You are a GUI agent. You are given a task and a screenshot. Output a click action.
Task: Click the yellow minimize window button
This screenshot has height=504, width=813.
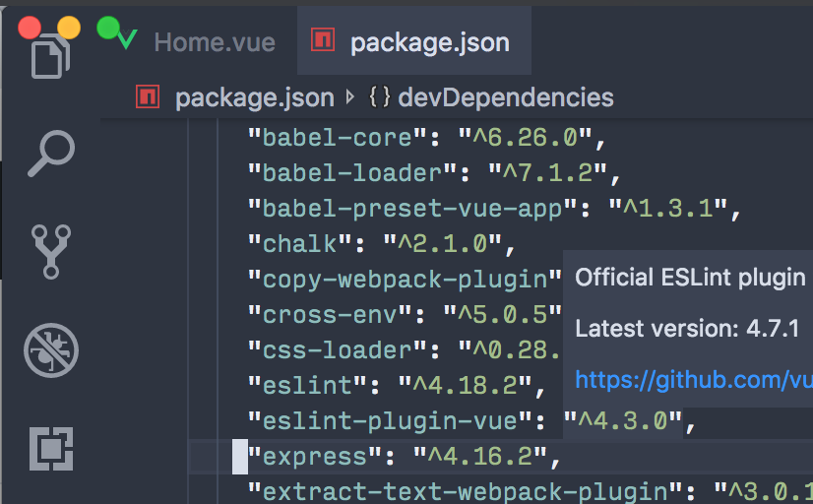[x=69, y=28]
